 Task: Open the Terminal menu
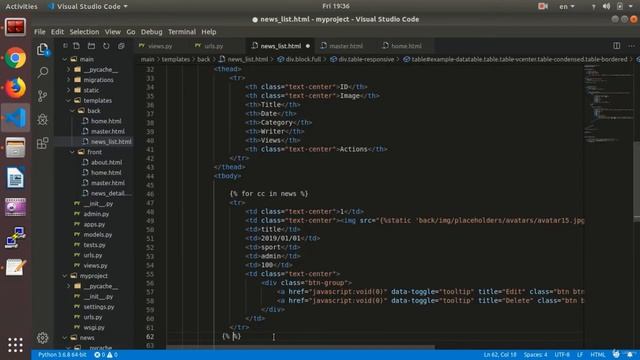click(182, 32)
